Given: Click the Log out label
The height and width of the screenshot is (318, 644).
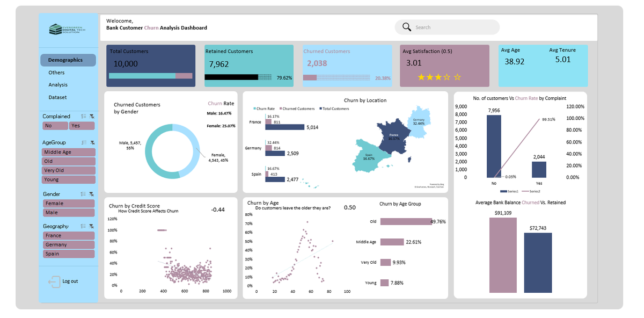Looking at the screenshot, I should click(70, 281).
